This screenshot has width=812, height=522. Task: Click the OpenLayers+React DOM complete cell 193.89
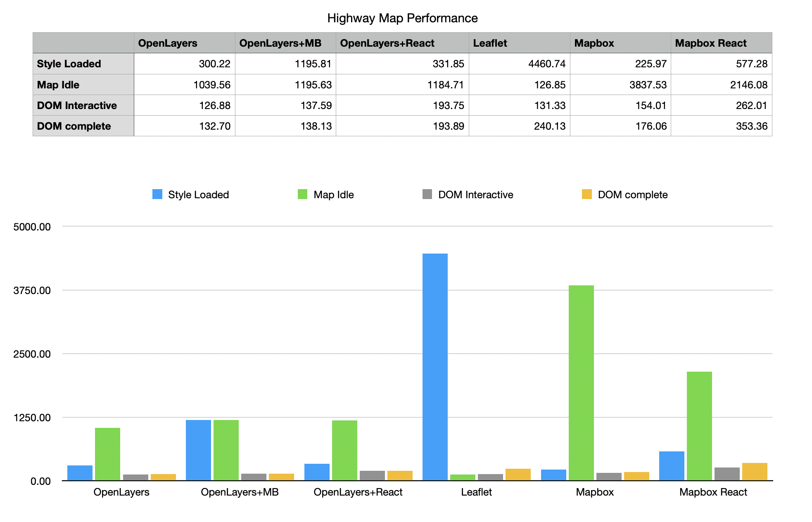point(448,126)
